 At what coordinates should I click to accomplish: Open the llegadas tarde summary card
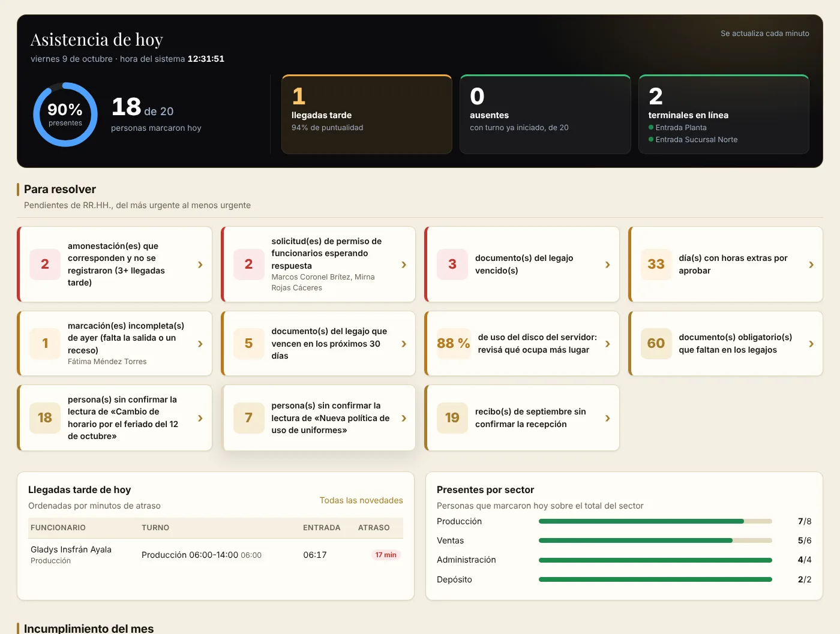(x=367, y=115)
